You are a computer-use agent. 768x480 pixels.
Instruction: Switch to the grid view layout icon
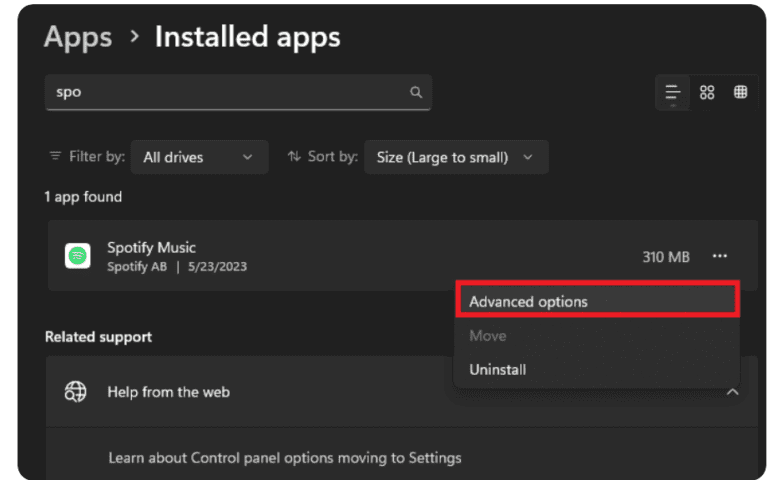tap(707, 92)
